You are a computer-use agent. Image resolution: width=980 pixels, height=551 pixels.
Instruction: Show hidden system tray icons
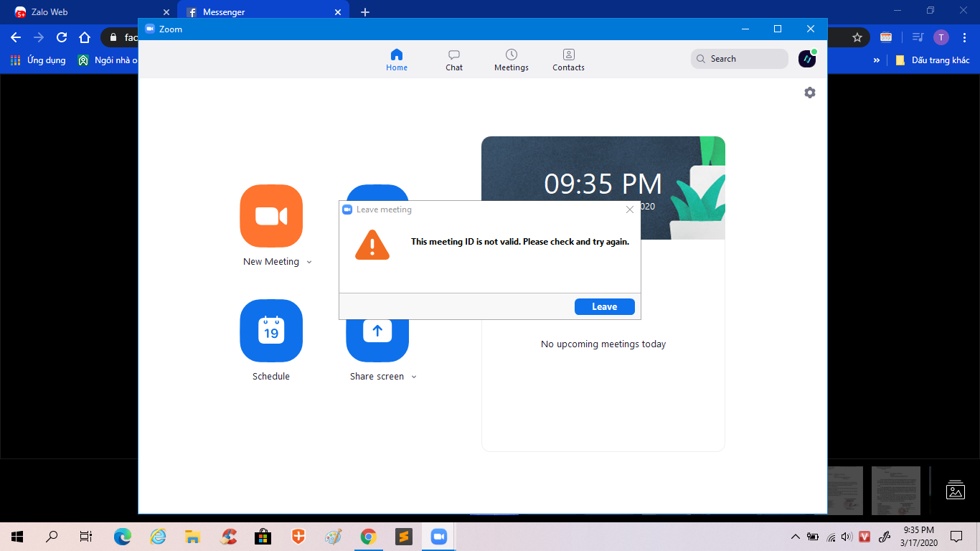[795, 536]
